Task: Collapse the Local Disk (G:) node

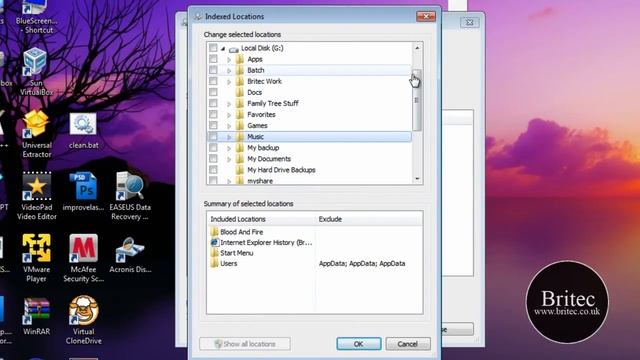Action: tap(223, 49)
